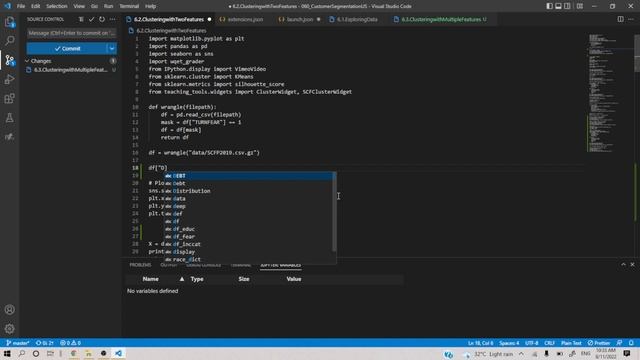
Task: Open editor more actions ellipsis
Action: (631, 19)
